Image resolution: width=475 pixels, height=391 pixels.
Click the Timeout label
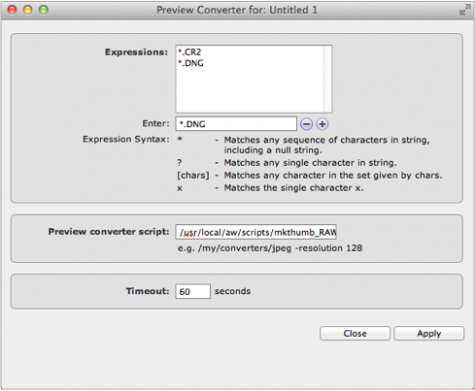click(147, 291)
